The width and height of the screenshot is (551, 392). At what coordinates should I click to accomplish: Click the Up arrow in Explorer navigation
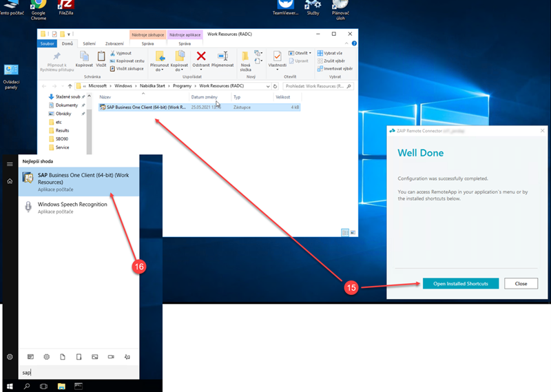[x=70, y=86]
